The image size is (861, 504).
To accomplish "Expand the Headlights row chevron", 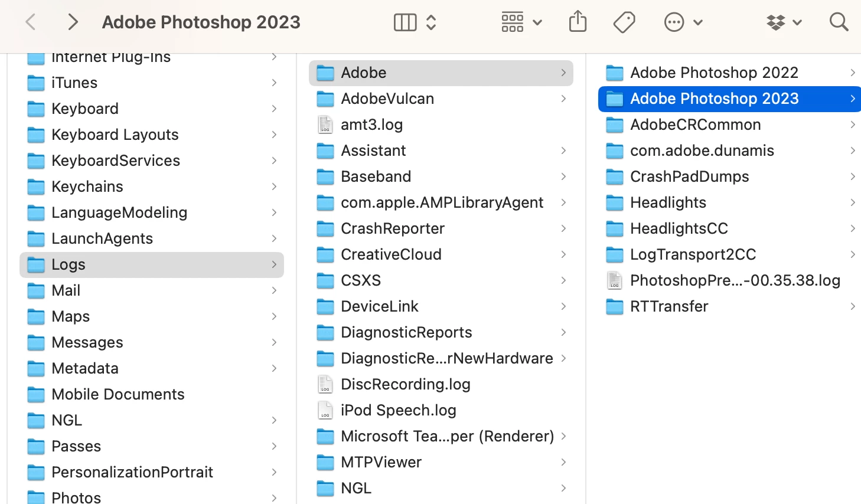I will click(853, 202).
